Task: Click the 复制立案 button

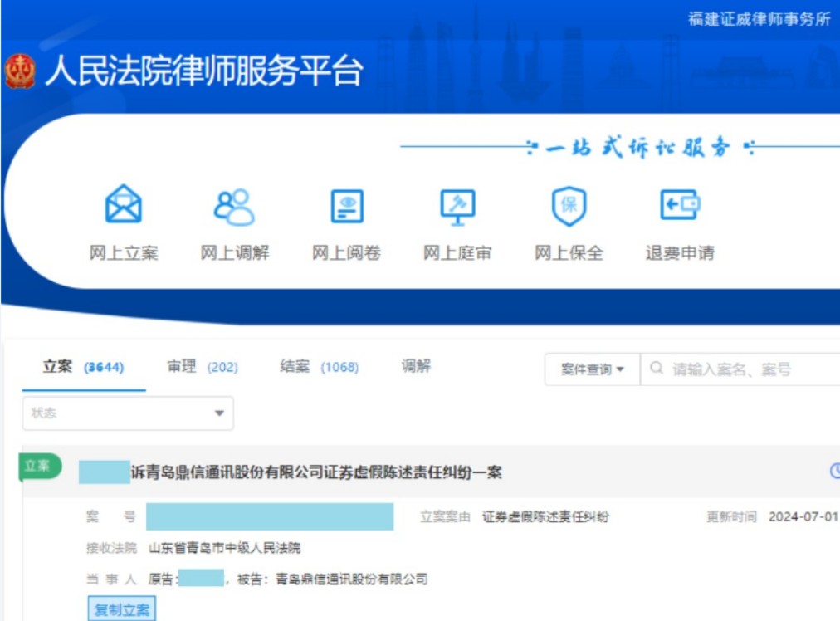Action: click(122, 609)
